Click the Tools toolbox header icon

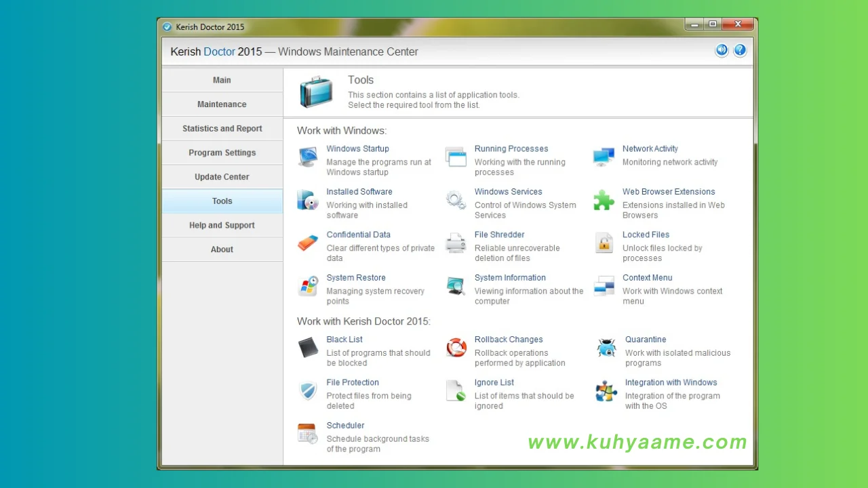316,92
